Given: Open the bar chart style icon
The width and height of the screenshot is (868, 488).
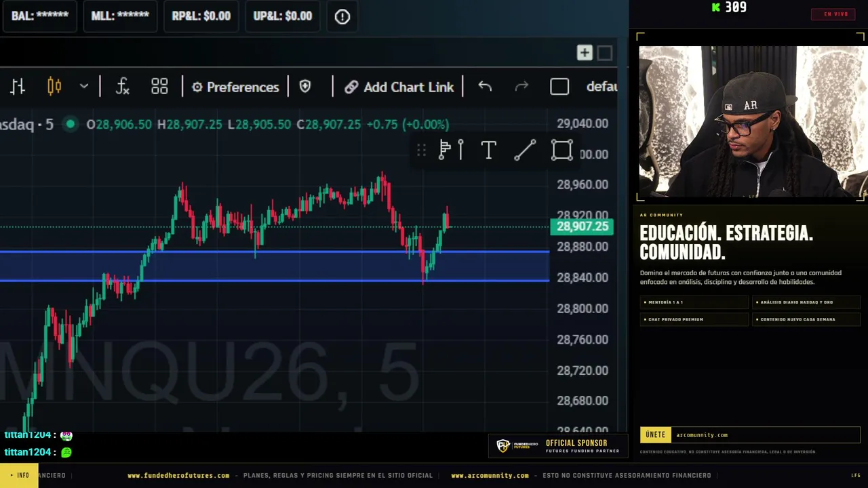Looking at the screenshot, I should [18, 87].
